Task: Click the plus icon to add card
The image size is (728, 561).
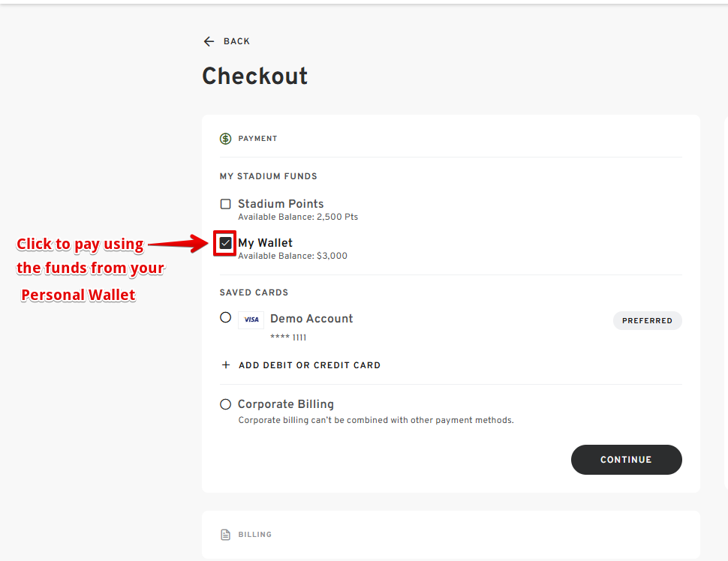Action: click(225, 365)
